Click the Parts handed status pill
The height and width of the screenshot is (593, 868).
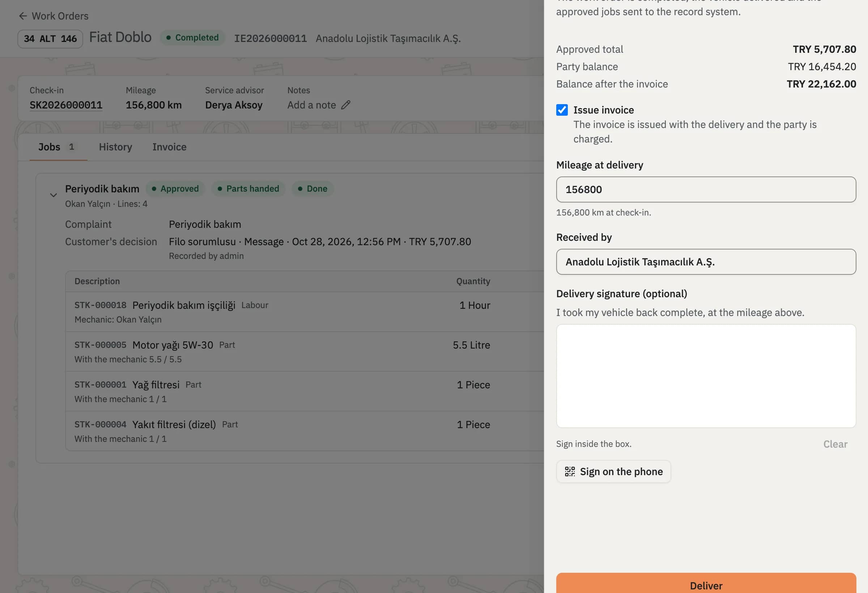pos(248,189)
